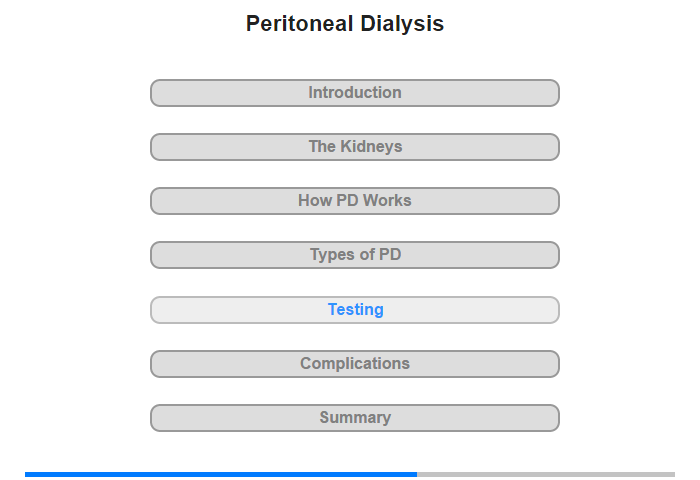Open the Introduction section
The height and width of the screenshot is (480, 700).
click(x=355, y=93)
